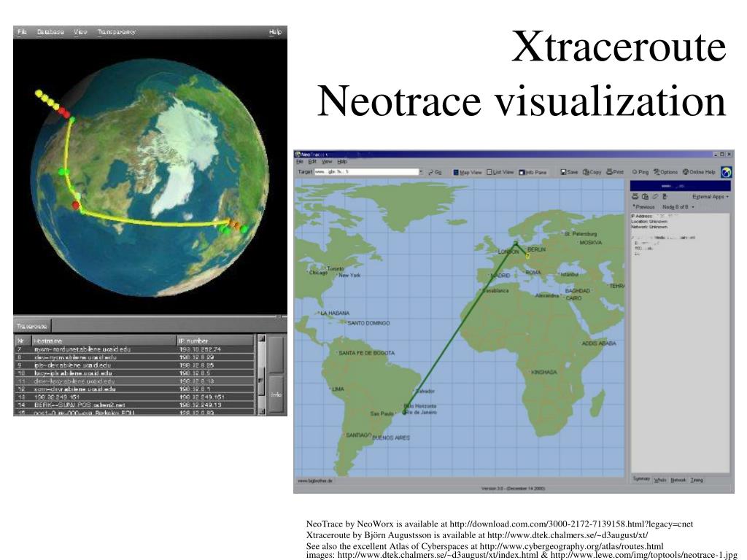The height and width of the screenshot is (560, 747).
Task: Expand the Target field dropdown arrow
Action: pos(421,172)
